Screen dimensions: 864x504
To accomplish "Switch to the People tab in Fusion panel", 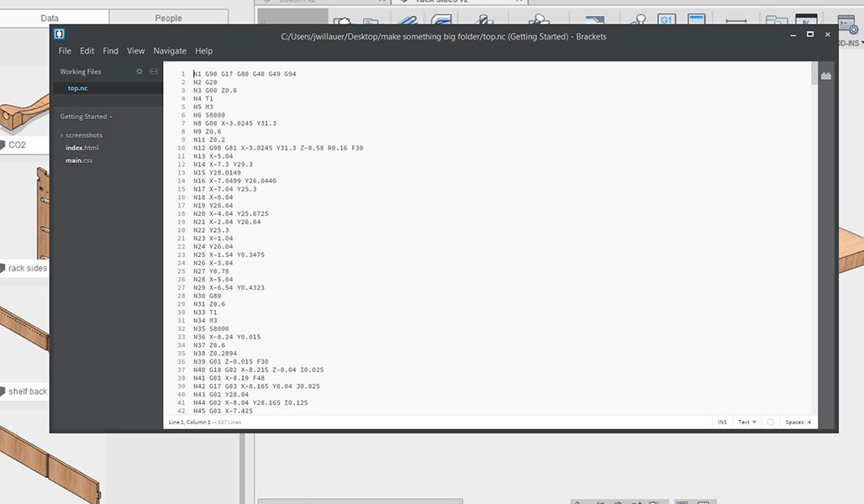I will click(x=168, y=18).
